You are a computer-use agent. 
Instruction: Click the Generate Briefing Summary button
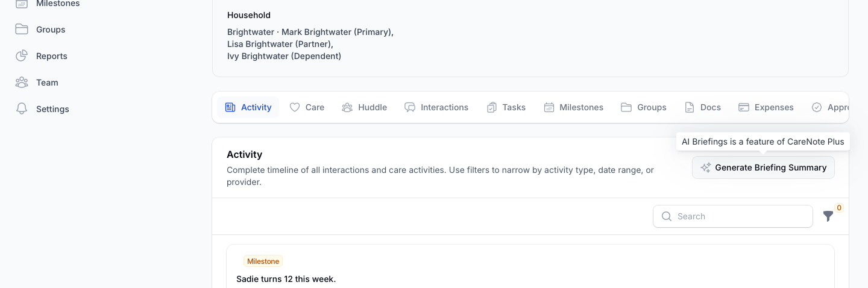pyautogui.click(x=763, y=167)
